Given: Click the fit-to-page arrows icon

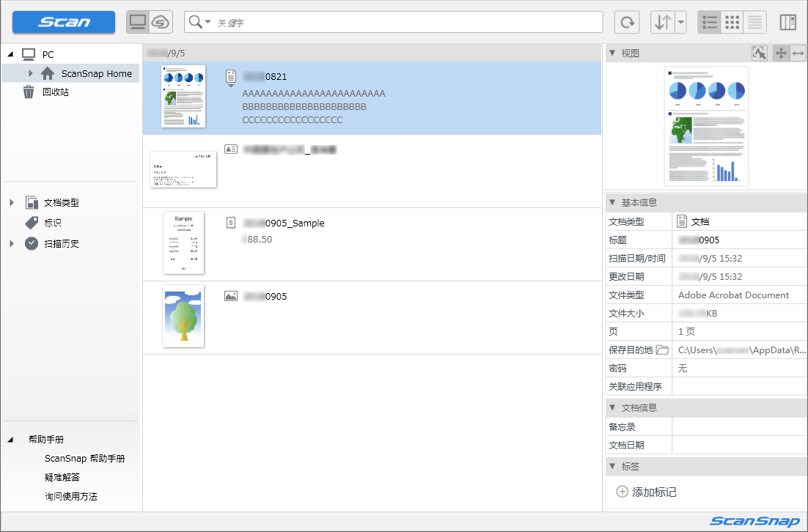Looking at the screenshot, I should point(781,53).
